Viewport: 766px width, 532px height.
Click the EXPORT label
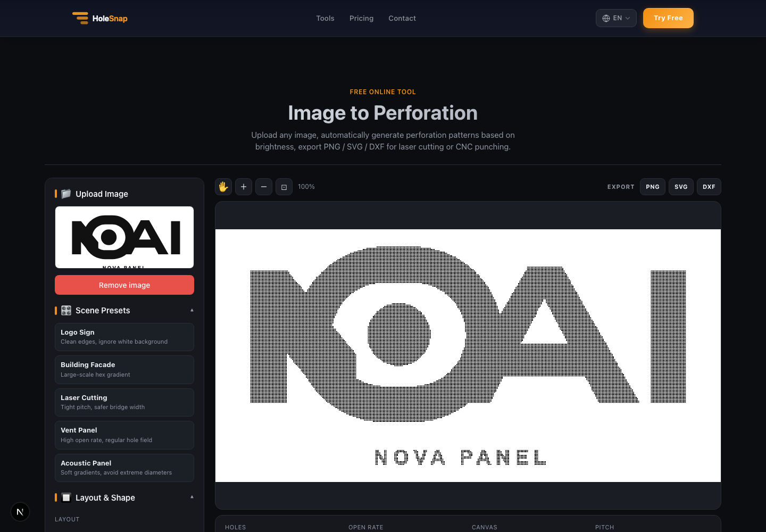point(621,187)
